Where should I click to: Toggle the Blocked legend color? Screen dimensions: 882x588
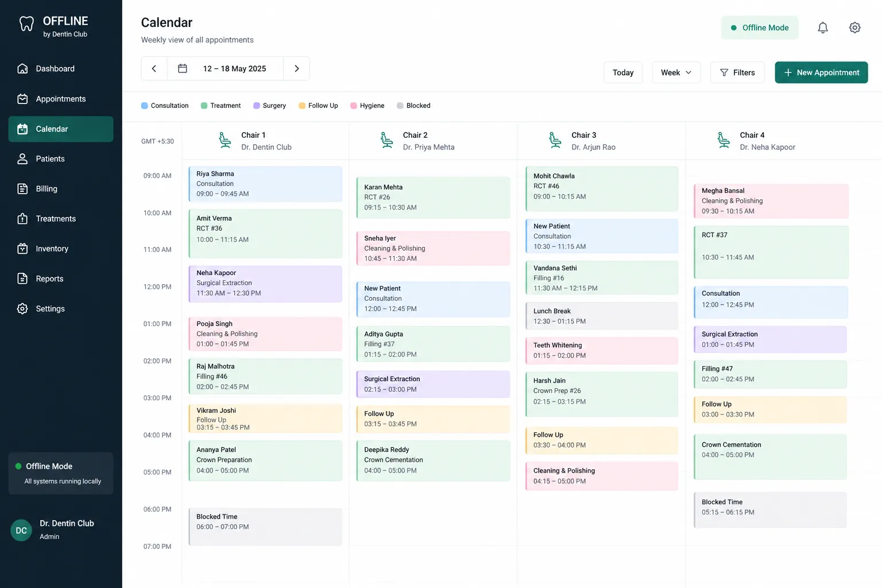(x=400, y=106)
